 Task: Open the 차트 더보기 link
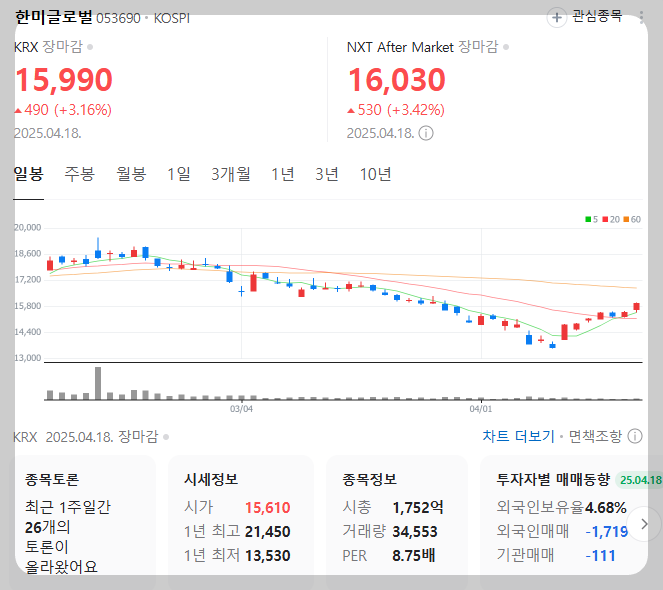[x=518, y=436]
